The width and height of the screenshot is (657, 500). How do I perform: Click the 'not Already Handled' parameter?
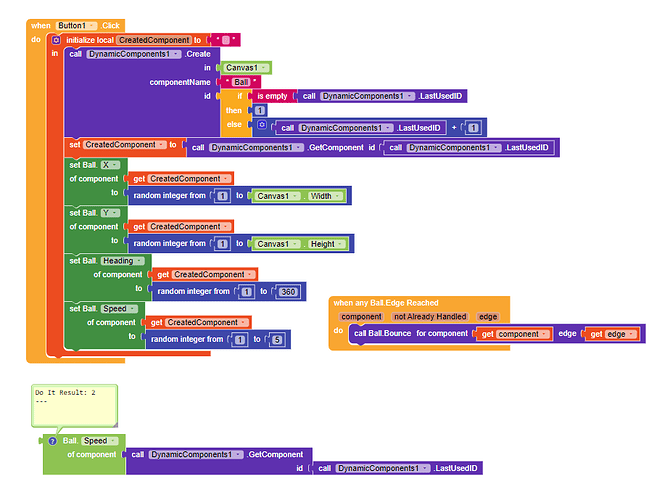coord(430,317)
